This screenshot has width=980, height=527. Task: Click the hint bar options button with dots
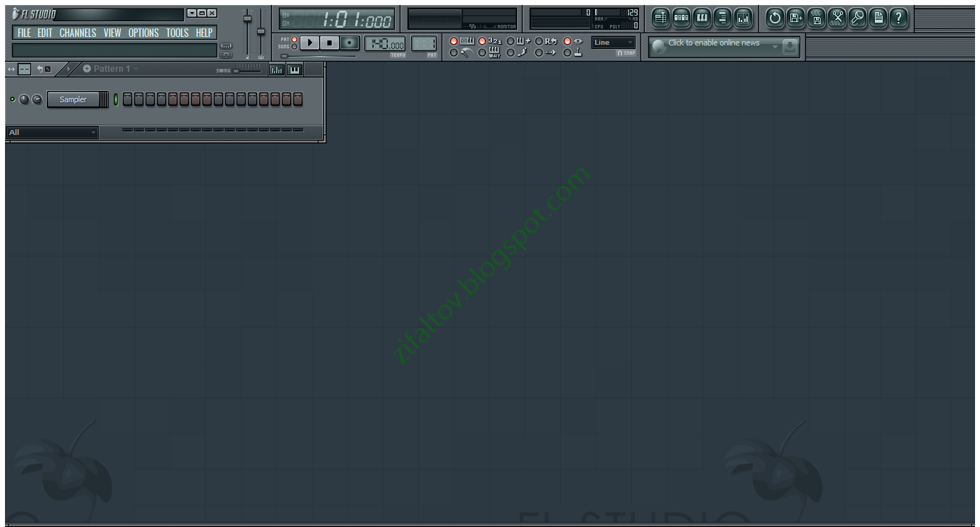coord(227,45)
